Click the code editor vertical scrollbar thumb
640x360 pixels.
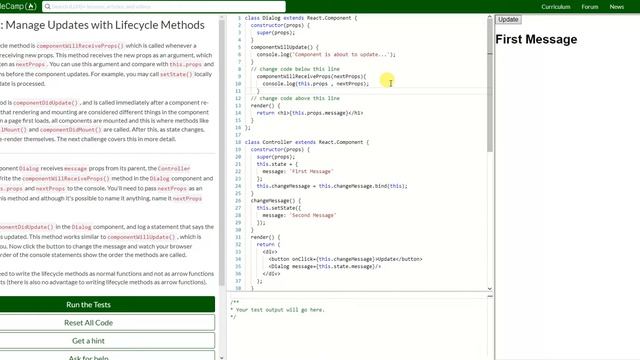click(490, 86)
